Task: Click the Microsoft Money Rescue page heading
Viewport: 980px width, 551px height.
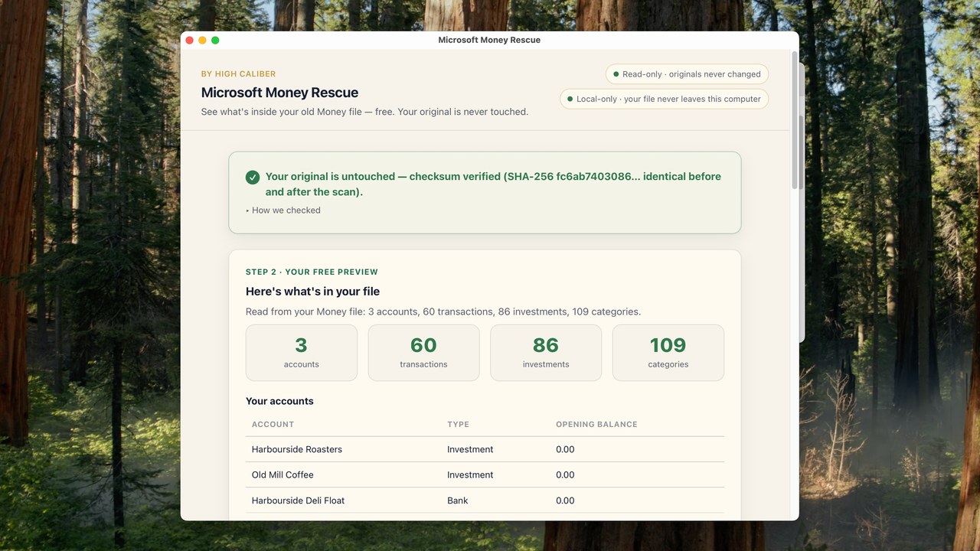Action: [279, 93]
